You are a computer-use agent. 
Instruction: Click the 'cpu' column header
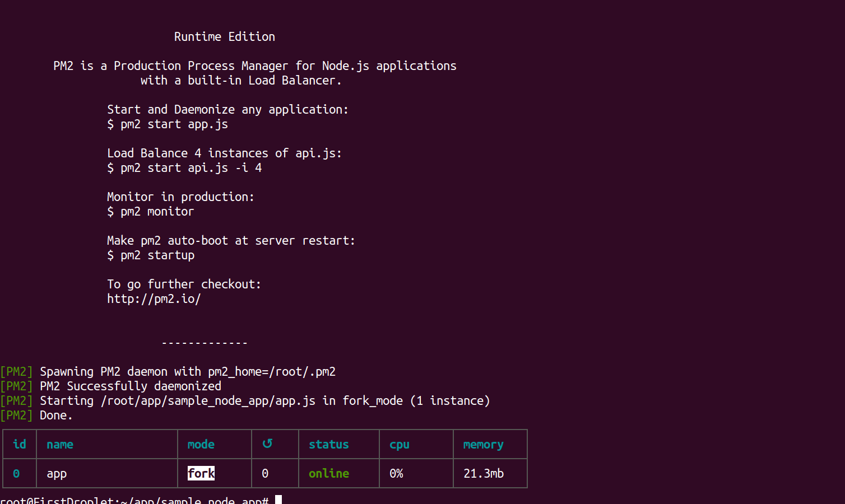[400, 445]
